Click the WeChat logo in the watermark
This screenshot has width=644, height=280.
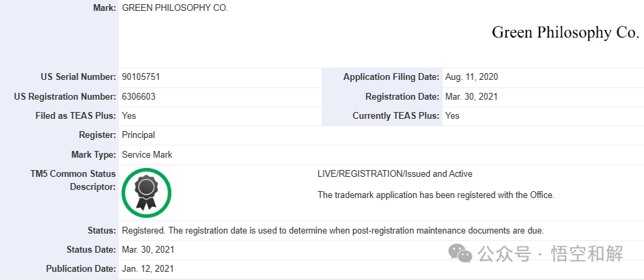(x=460, y=254)
